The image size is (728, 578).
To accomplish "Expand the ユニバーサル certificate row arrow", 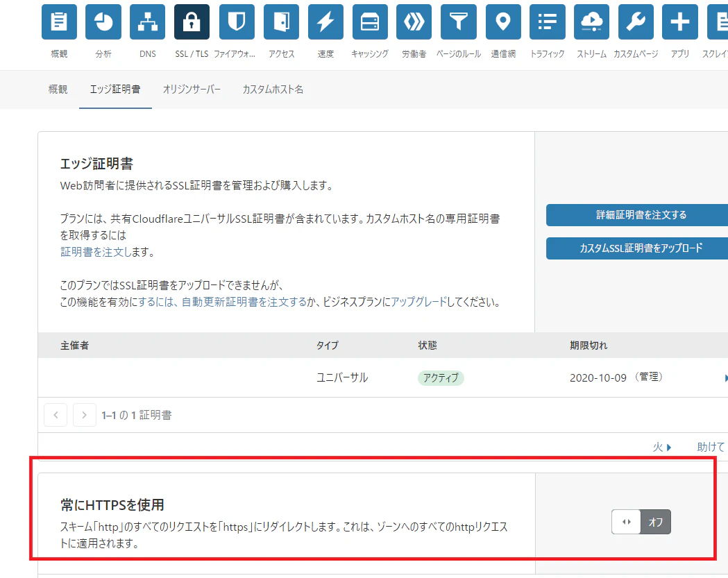I will (x=725, y=378).
